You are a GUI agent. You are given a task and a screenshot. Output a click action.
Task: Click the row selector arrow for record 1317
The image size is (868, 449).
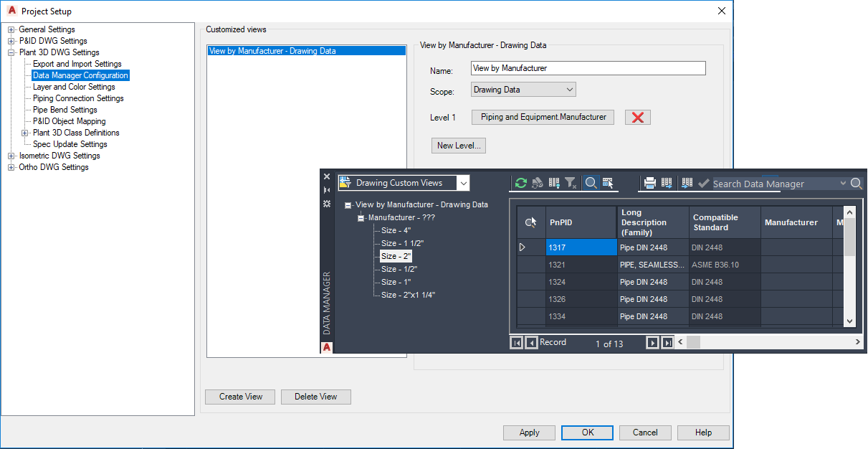523,247
